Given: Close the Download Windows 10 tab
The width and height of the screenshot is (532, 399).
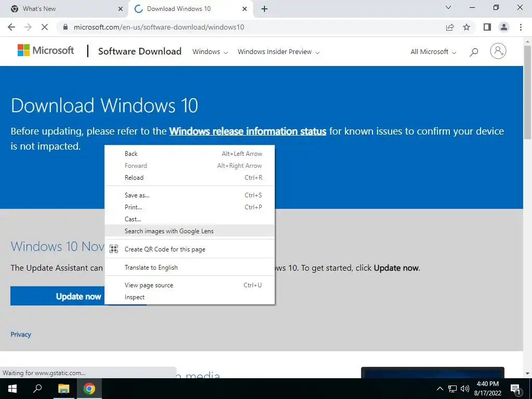Looking at the screenshot, I should 245,9.
